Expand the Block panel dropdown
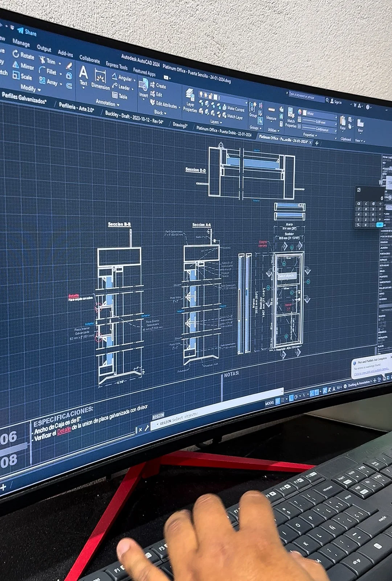392x581 pixels. [160, 113]
